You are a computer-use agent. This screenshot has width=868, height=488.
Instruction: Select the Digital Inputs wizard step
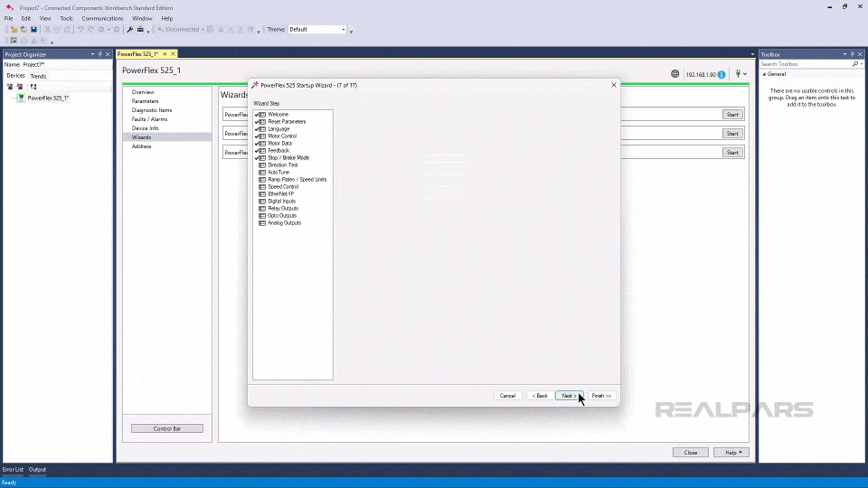281,201
